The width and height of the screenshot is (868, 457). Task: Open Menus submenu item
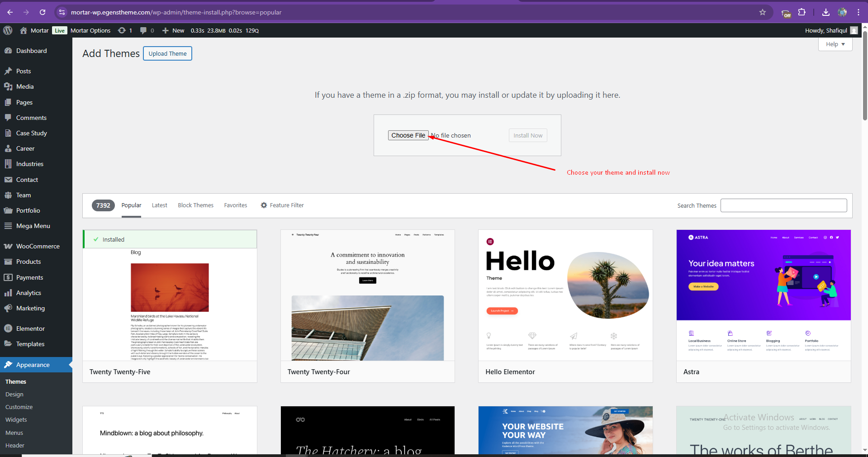coord(14,433)
